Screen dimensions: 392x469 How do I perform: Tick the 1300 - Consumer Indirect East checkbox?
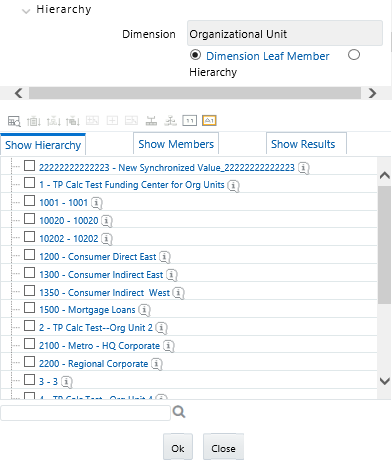pos(29,273)
